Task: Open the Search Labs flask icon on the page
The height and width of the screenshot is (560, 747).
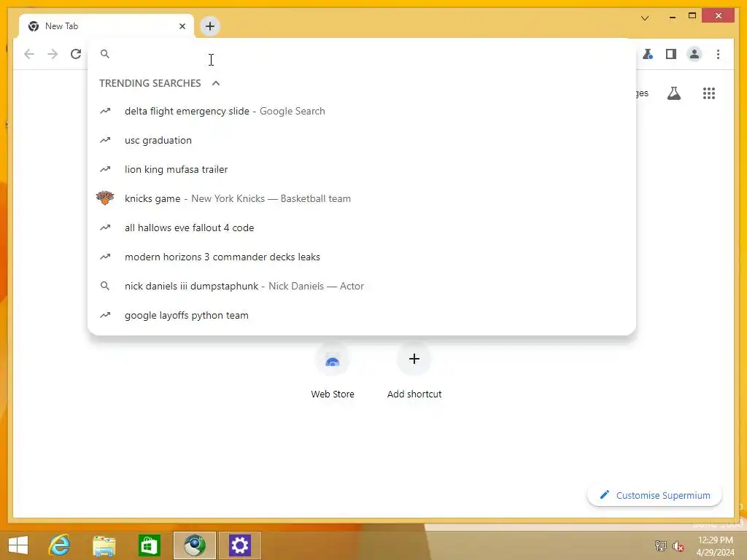Action: click(x=673, y=93)
